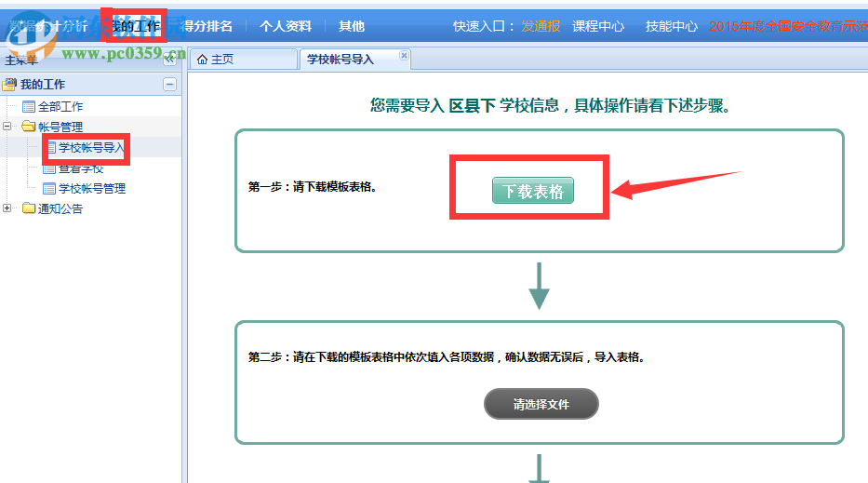Open 查看学校 tree item

[x=81, y=168]
